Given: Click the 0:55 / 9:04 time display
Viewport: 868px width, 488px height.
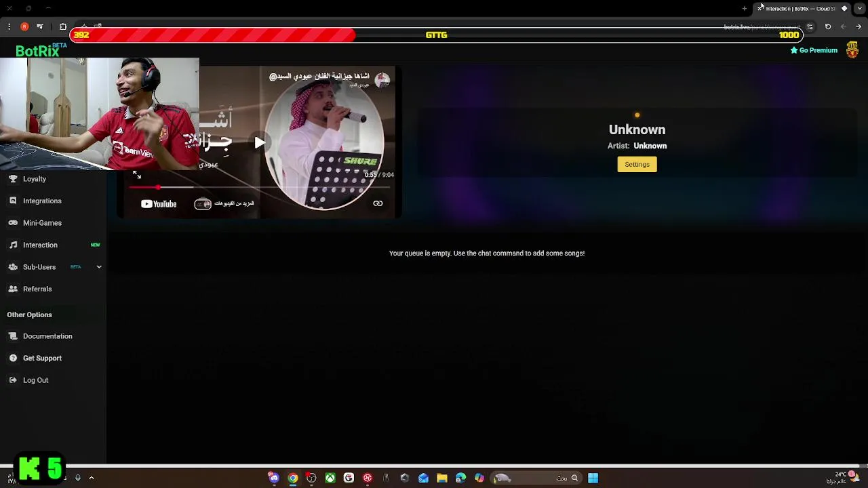Looking at the screenshot, I should 379,175.
